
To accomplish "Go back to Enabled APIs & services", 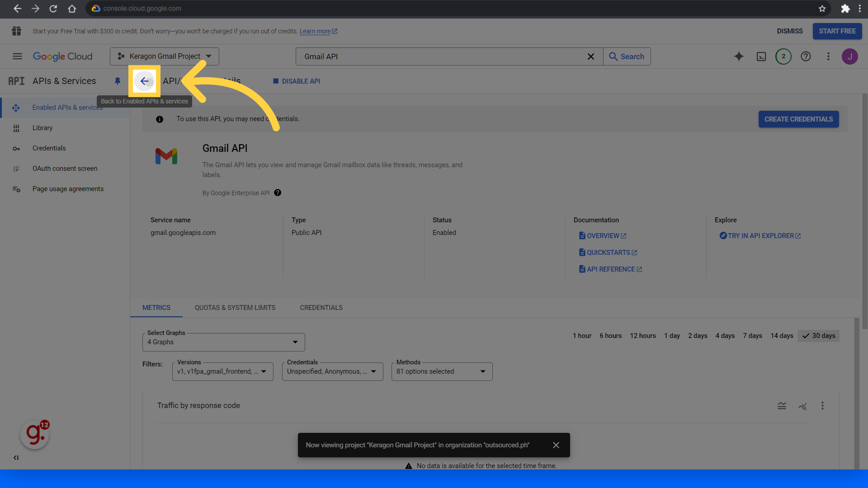I will [x=145, y=81].
